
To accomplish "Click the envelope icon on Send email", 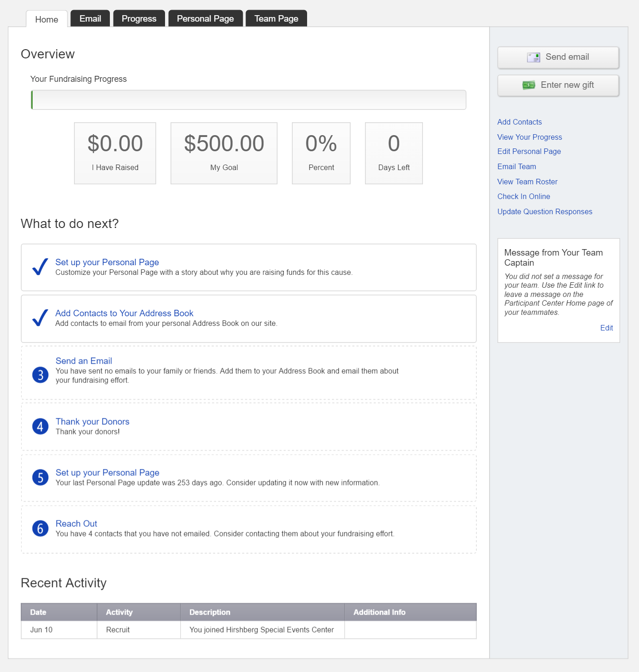I will pos(533,57).
